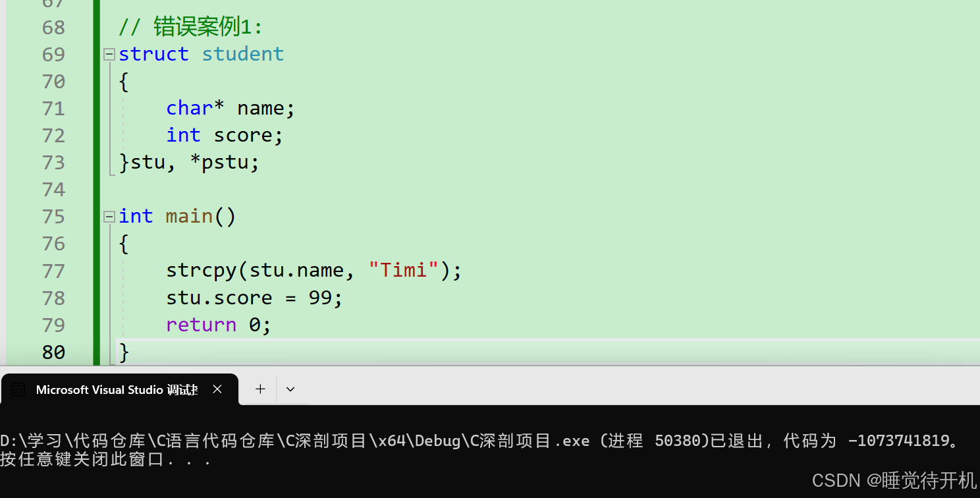This screenshot has height=498, width=980.
Task: Click line number 77 in the gutter
Action: tap(53, 271)
